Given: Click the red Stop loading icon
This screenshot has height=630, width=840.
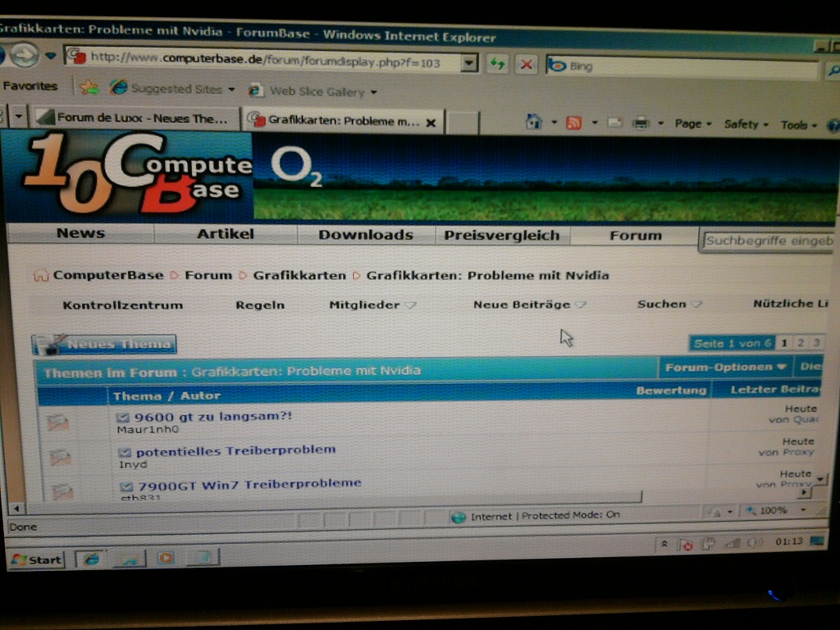Looking at the screenshot, I should click(527, 65).
